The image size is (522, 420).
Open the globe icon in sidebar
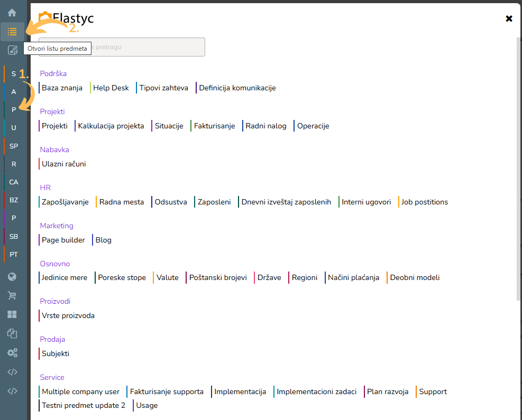[12, 277]
